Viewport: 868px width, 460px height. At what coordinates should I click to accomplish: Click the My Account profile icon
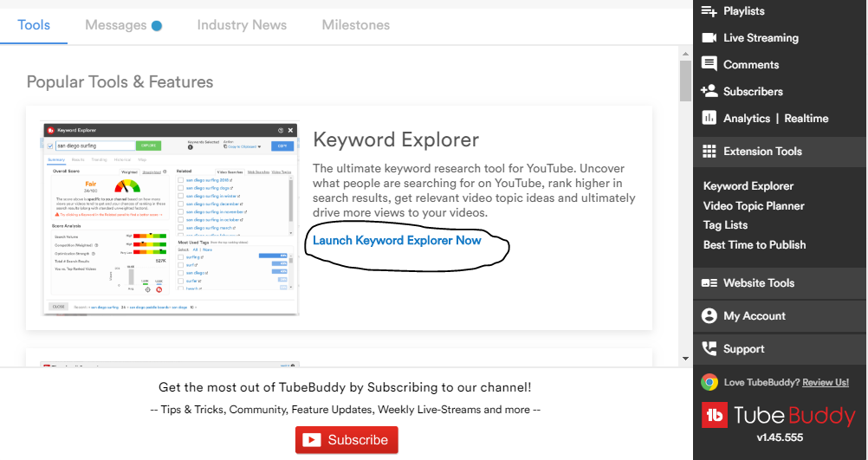(x=709, y=315)
